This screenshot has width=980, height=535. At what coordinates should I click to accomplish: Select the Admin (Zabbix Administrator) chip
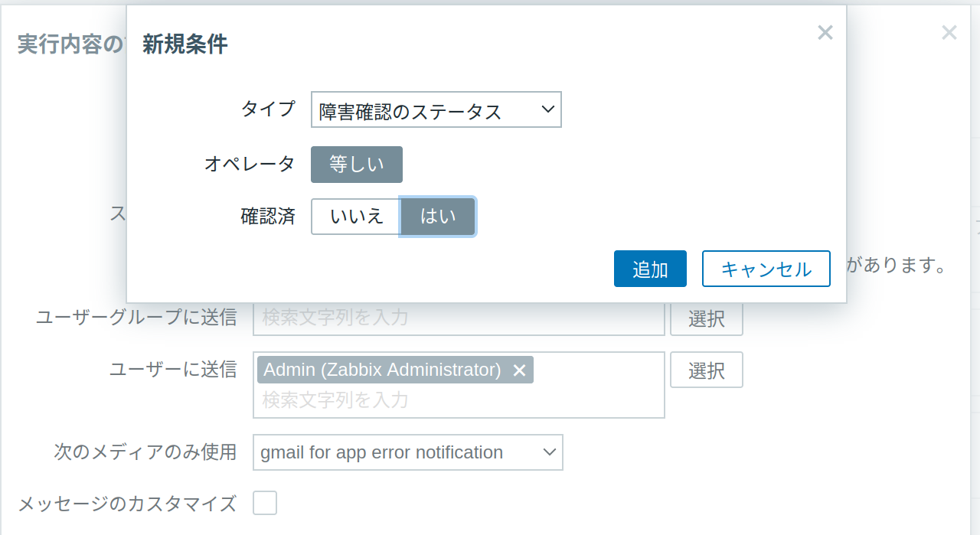pyautogui.click(x=383, y=370)
